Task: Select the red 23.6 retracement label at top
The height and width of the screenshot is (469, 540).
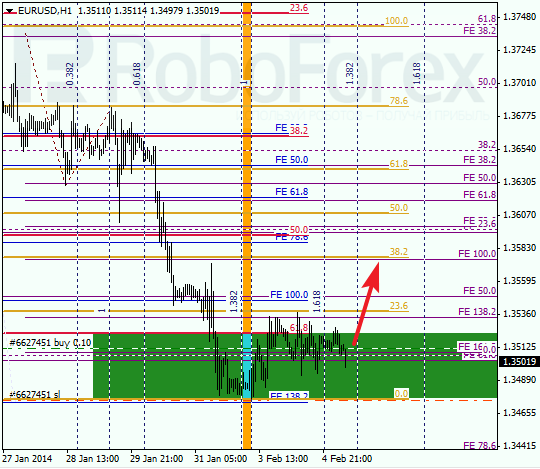Action: [299, 8]
